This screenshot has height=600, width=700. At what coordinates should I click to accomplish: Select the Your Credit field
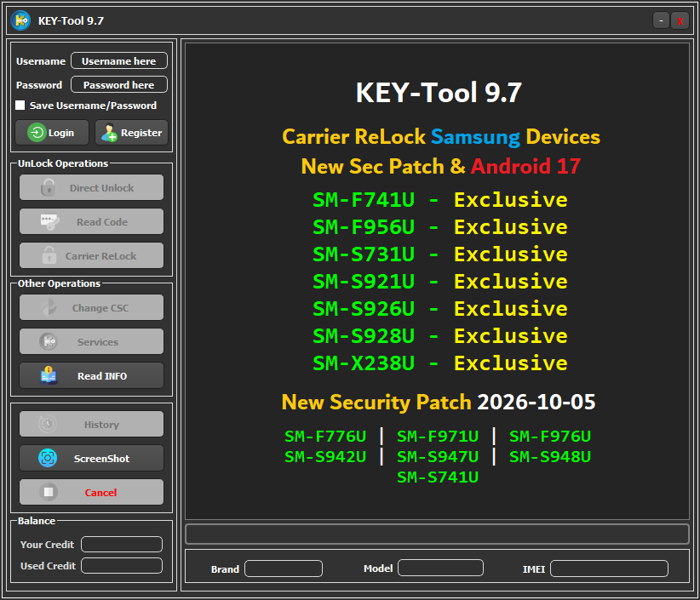[122, 544]
